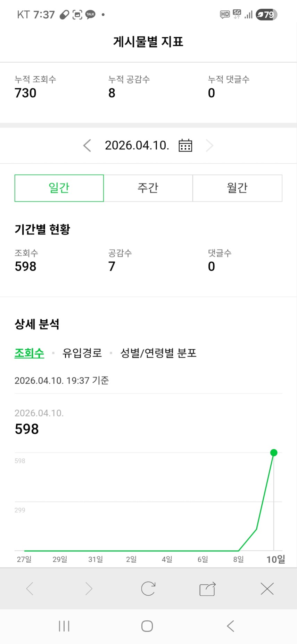Switch to the 주간 weekly tab
Viewport: 297px width, 644px height.
(148, 188)
